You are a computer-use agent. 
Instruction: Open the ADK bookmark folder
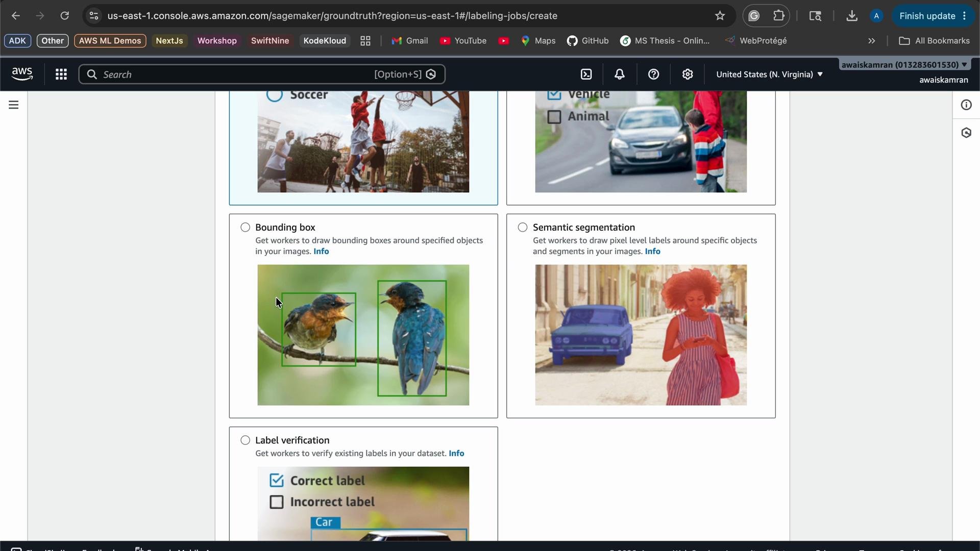(x=17, y=41)
